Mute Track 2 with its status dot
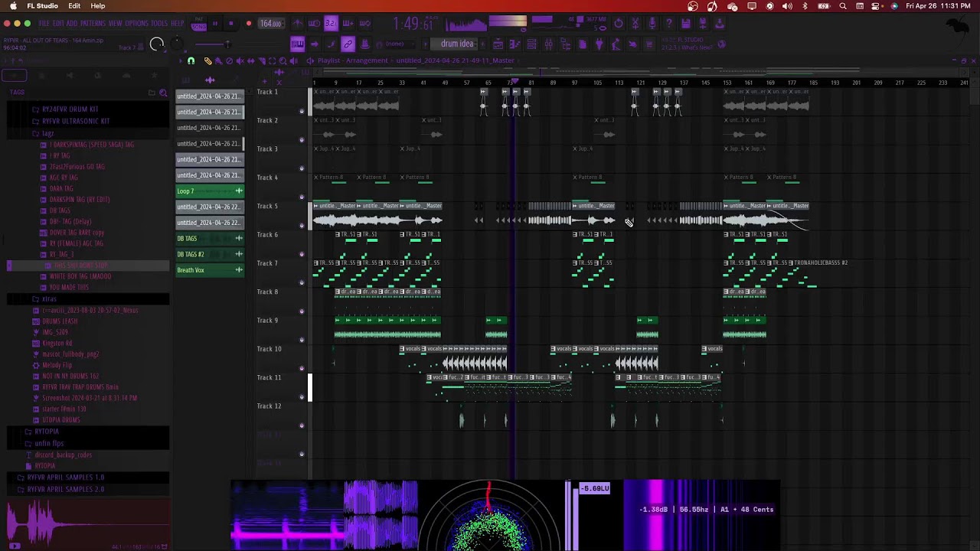 pyautogui.click(x=302, y=140)
